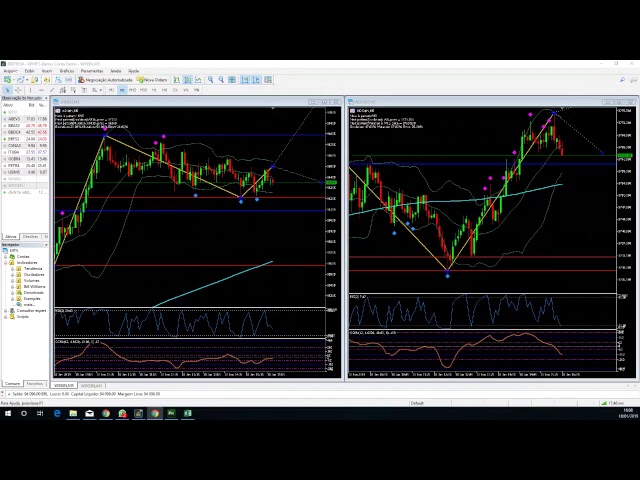Image resolution: width=640 pixels, height=480 pixels.
Task: Select PETR4 in Market Watch
Action: (x=24, y=165)
